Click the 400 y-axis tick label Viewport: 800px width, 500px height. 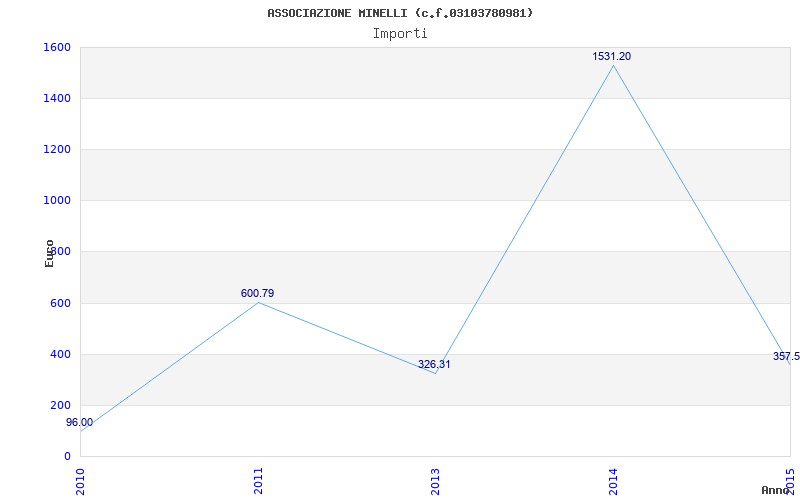point(60,354)
